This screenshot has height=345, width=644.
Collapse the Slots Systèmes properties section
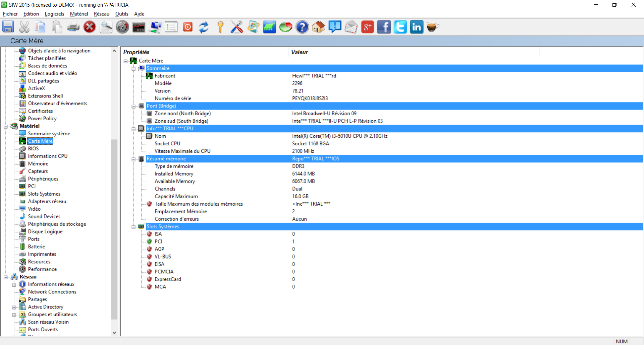pyautogui.click(x=133, y=227)
